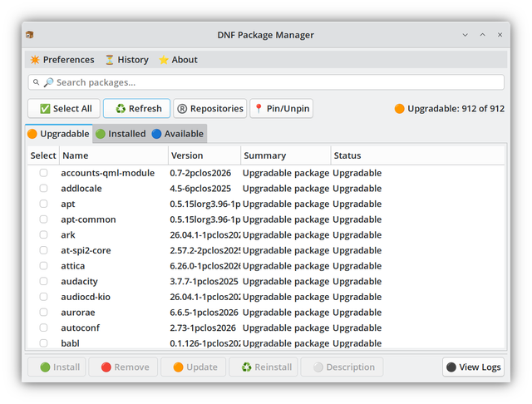
Task: Tick the attica package checkbox
Action: click(43, 266)
